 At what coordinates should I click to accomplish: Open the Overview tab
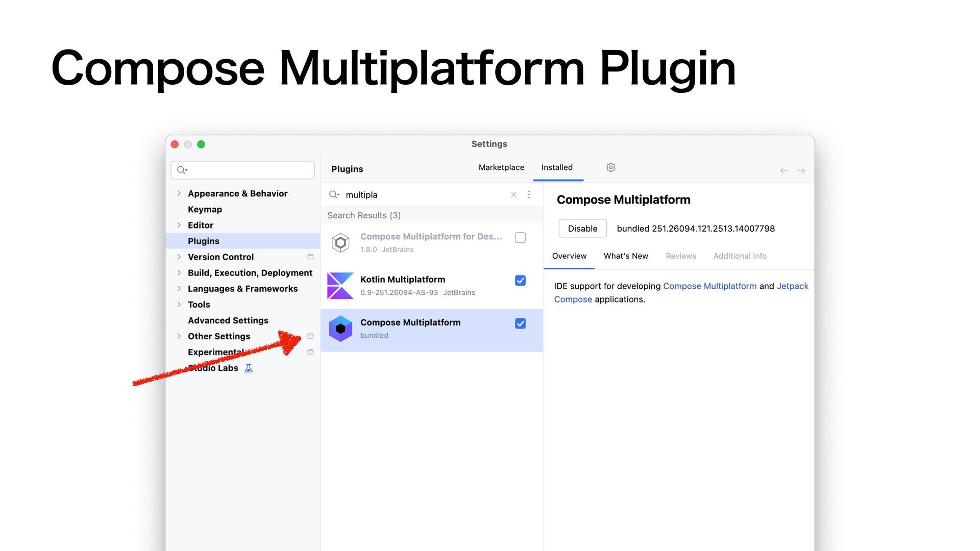569,256
